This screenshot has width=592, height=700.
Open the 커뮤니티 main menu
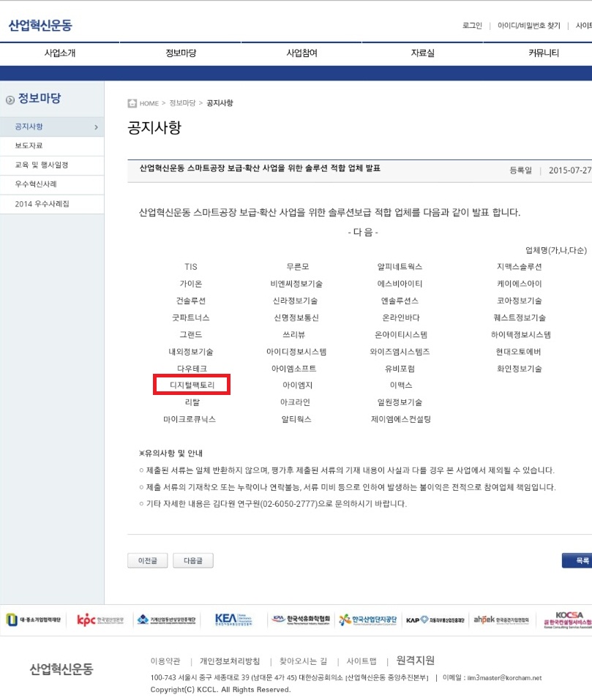click(543, 53)
